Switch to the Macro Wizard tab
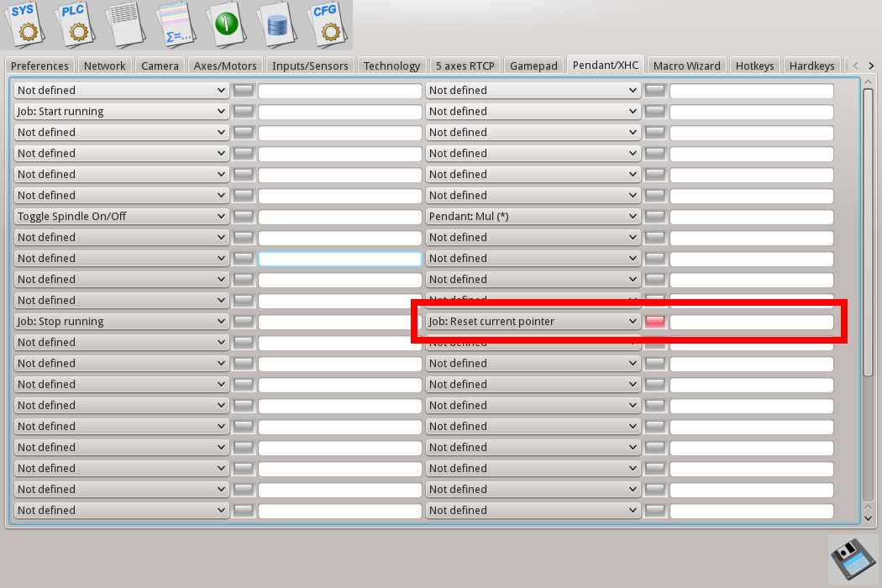This screenshot has height=588, width=882. 686,66
